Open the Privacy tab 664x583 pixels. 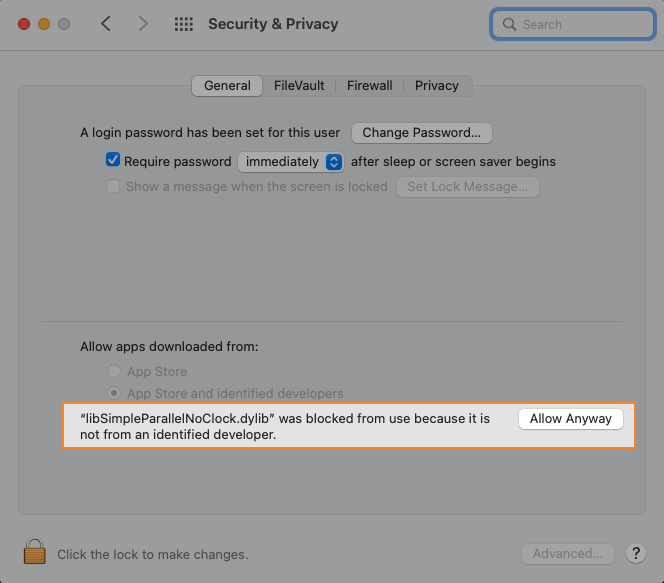coord(437,86)
